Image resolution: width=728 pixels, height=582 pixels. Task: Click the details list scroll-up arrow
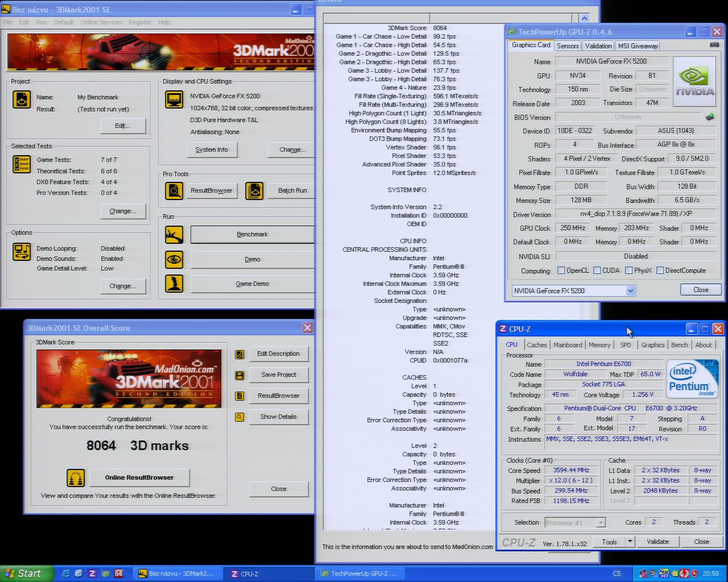[x=584, y=19]
